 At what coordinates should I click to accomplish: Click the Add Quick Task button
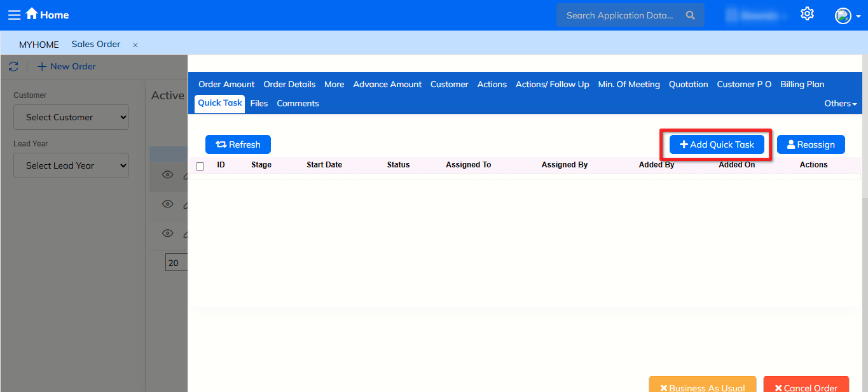click(717, 144)
